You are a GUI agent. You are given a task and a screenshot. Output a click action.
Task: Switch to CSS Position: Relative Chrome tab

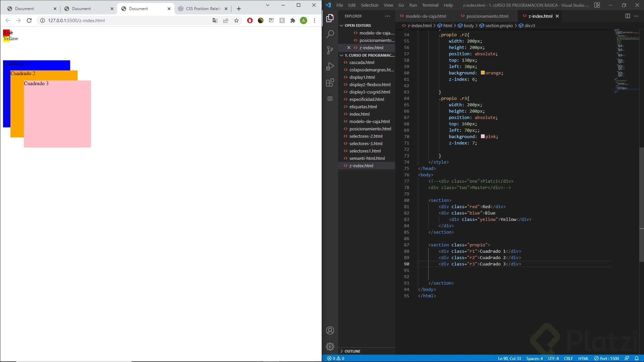click(203, 9)
